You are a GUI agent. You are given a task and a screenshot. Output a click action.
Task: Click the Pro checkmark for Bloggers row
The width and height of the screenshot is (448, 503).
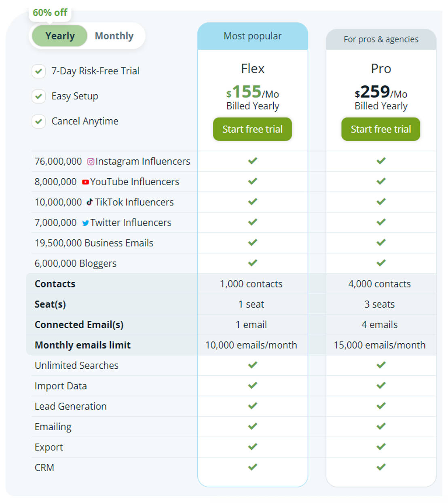381,263
